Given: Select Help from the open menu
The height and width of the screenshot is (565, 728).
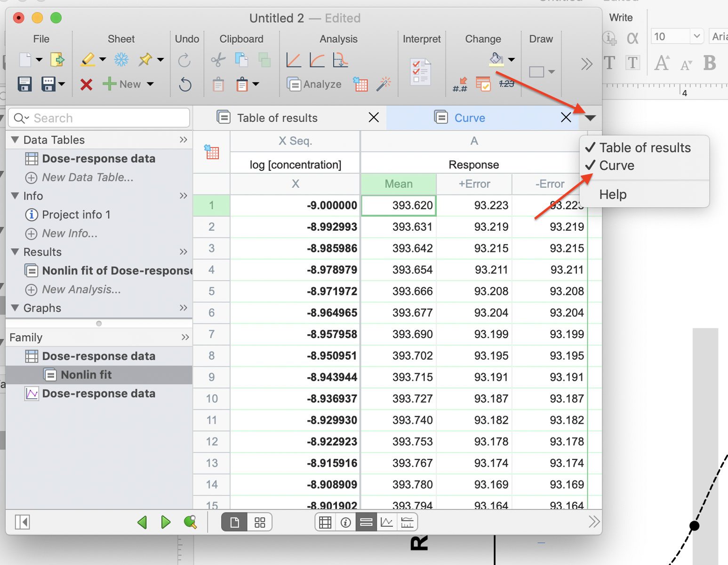Looking at the screenshot, I should click(613, 194).
